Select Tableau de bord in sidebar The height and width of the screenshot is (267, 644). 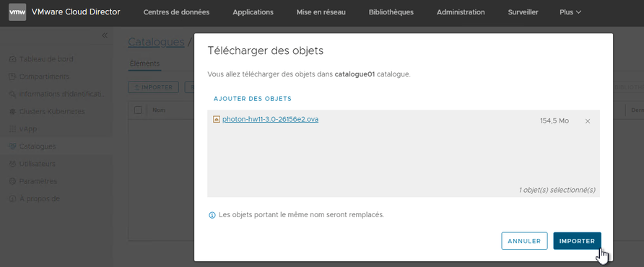46,59
